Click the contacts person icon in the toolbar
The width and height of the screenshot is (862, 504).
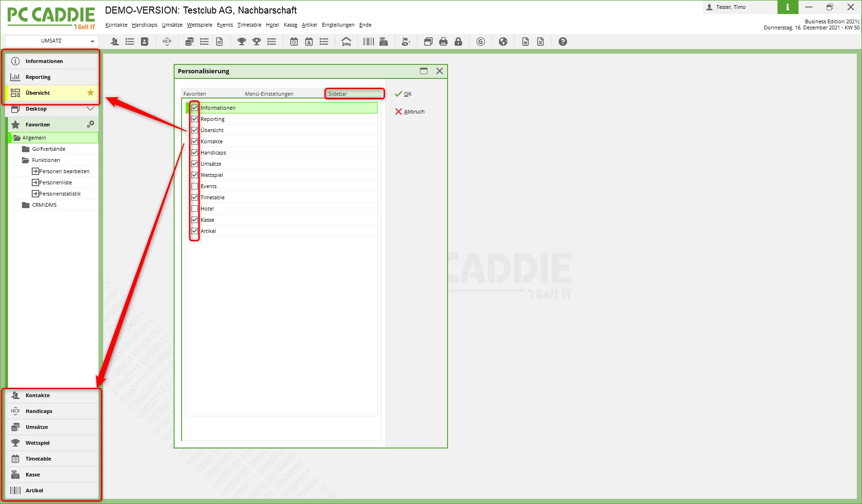(x=115, y=42)
